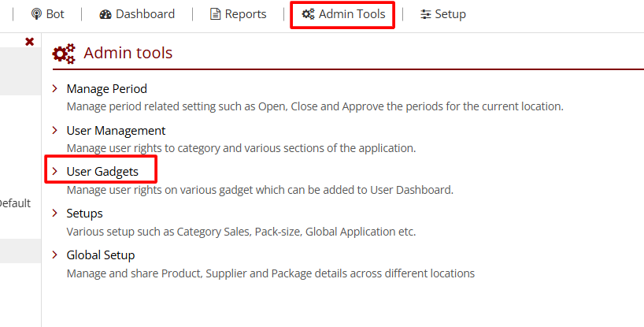Viewport: 644px width, 327px height.
Task: Expand the User Gadgets chevron arrow
Action: tap(55, 172)
